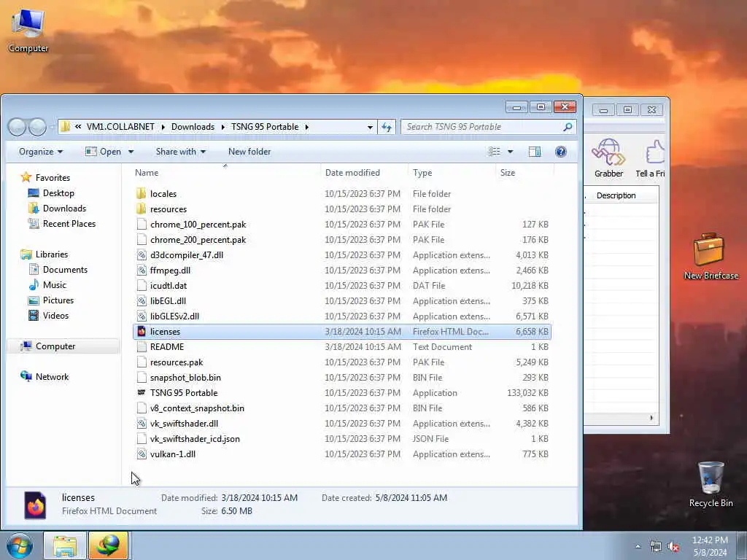Screen dimensions: 747x560
Task: Select the README text document icon
Action: (141, 346)
